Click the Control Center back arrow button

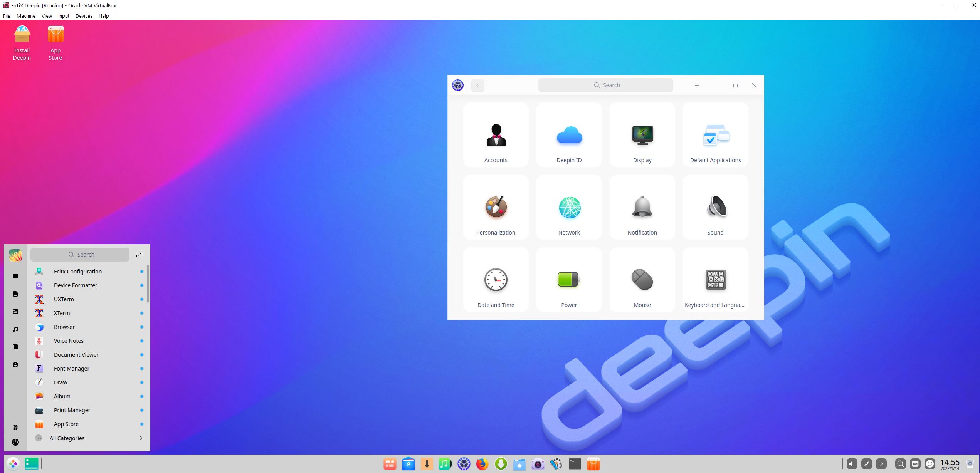[477, 86]
